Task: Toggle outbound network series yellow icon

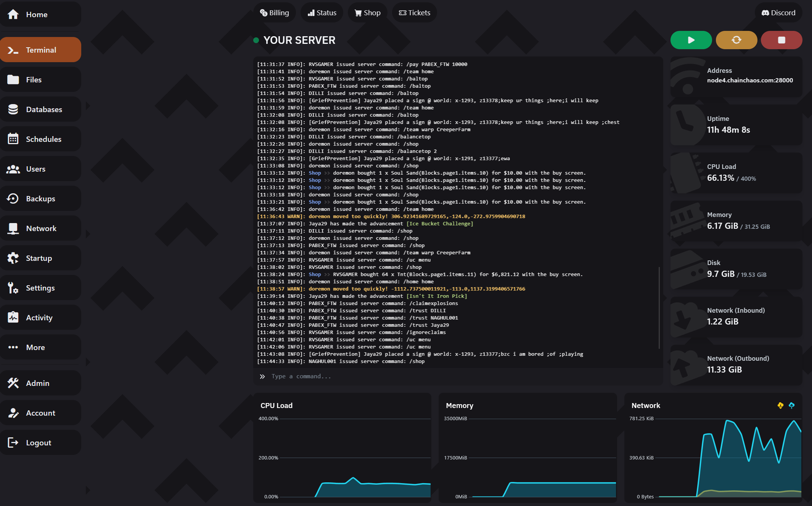Action: (x=780, y=405)
